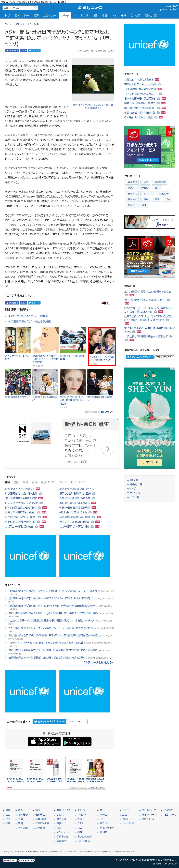Screen dimensions: 179x868
Task: Click the ツイート button under the headline
Action: pyautogui.click(x=34, y=51)
